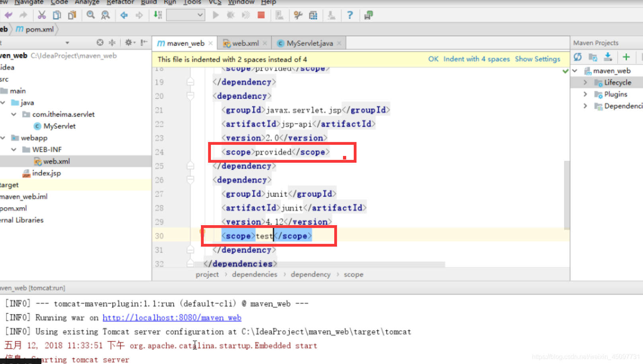643x364 pixels.
Task: Open the run configuration dropdown
Action: [x=185, y=16]
